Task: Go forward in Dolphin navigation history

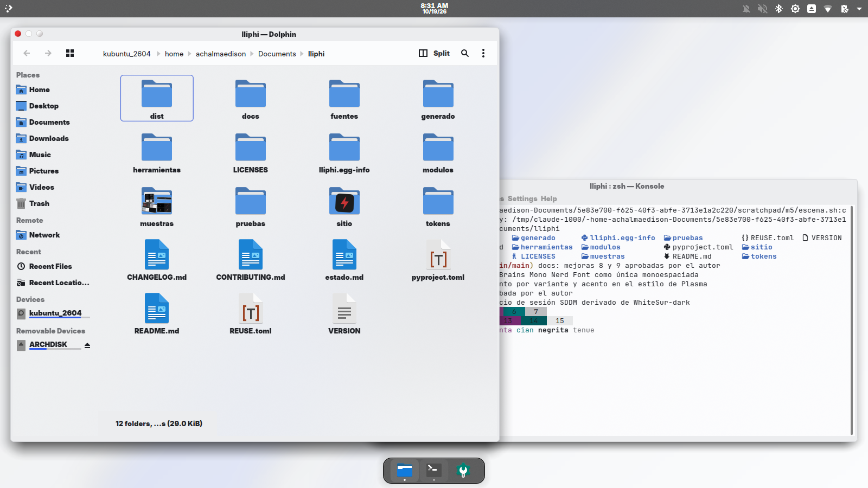Action: click(x=48, y=53)
